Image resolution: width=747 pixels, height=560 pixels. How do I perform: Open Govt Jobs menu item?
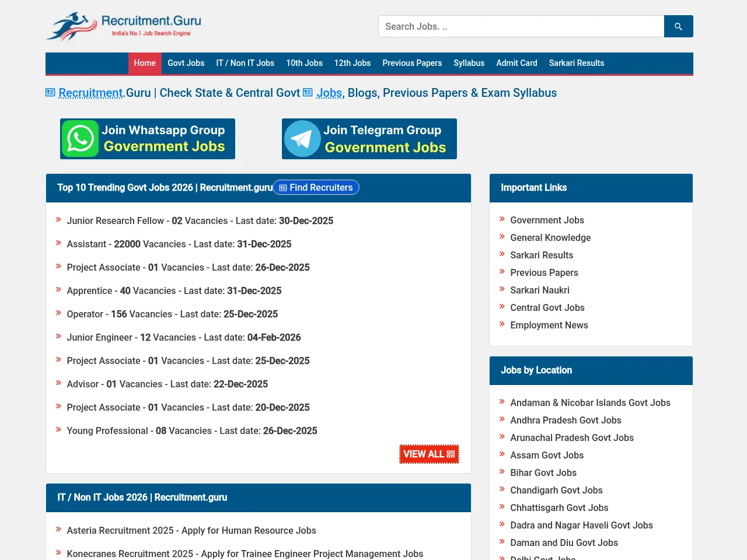(186, 63)
